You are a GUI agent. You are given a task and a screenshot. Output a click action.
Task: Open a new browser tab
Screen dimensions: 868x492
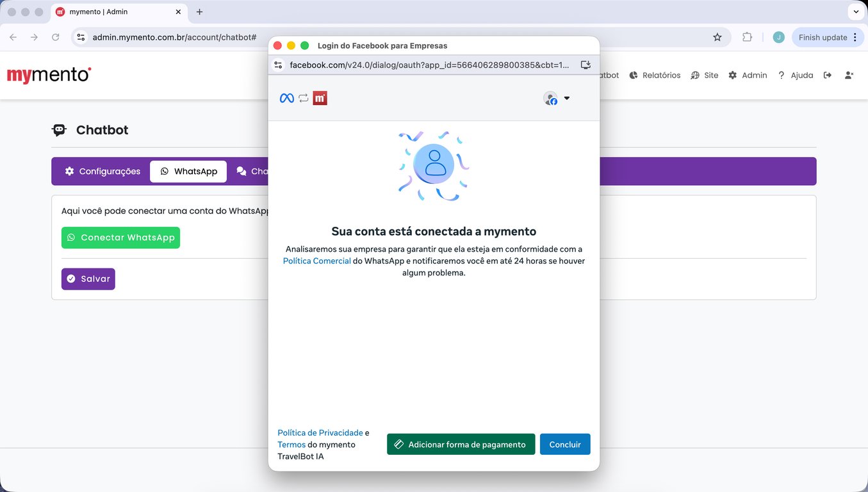(199, 12)
